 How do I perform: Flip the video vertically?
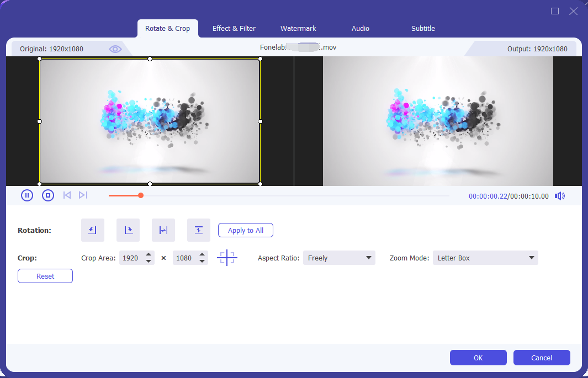pyautogui.click(x=198, y=230)
